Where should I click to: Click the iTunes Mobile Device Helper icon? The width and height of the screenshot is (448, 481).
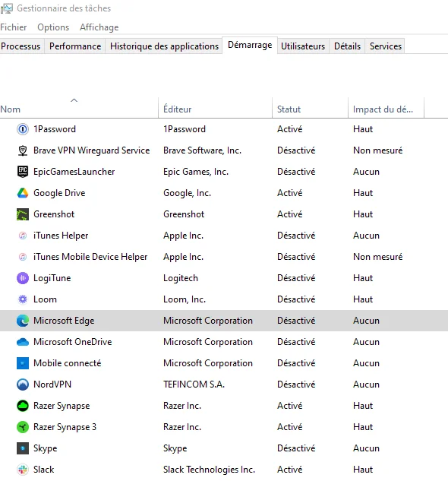tap(22, 257)
